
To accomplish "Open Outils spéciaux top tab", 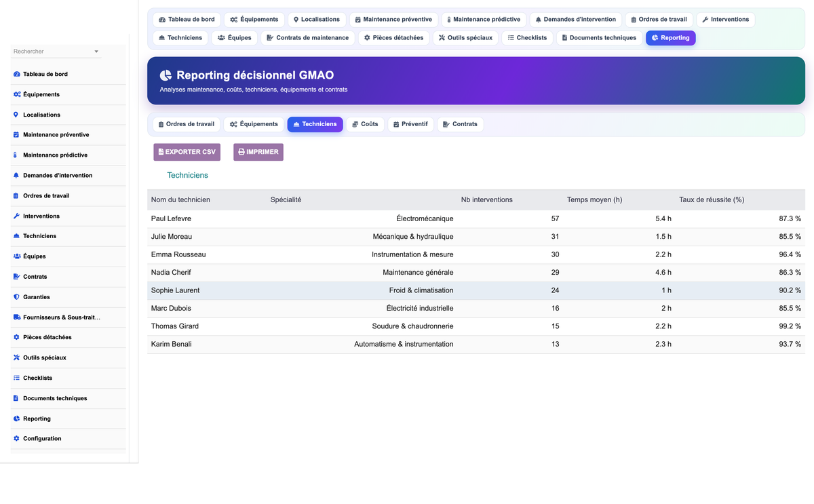I will click(x=466, y=38).
